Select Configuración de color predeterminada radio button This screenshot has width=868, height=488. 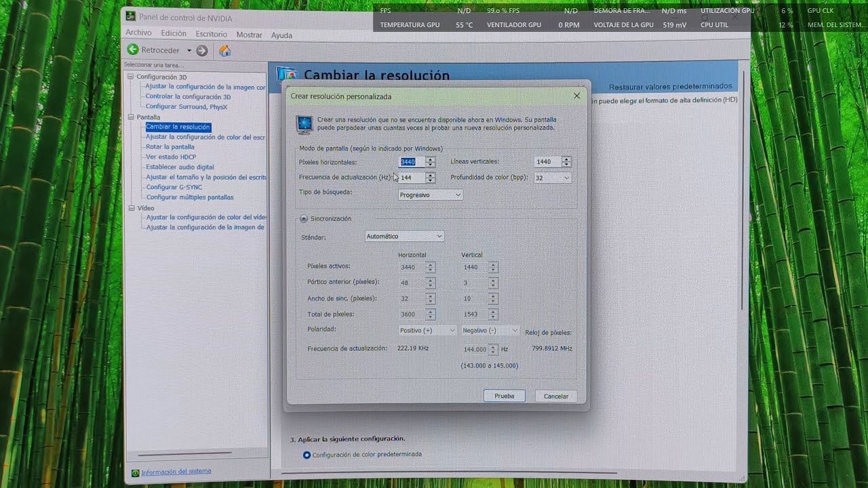tap(307, 455)
